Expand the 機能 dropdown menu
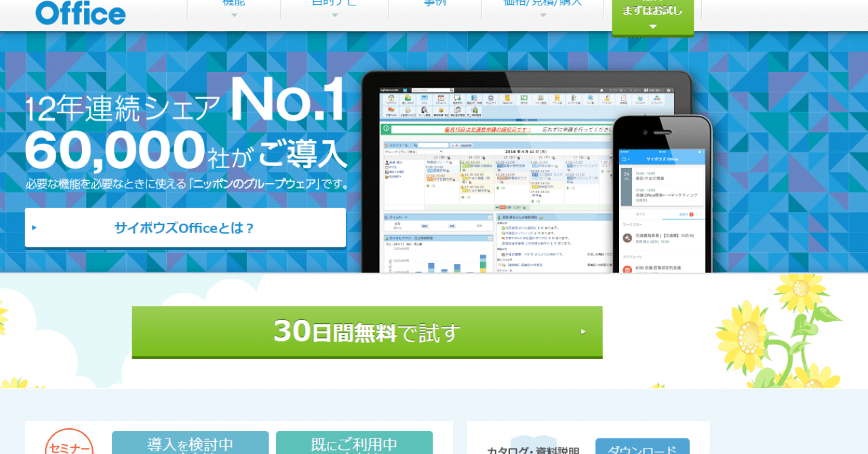The width and height of the screenshot is (868, 454). tap(233, 5)
